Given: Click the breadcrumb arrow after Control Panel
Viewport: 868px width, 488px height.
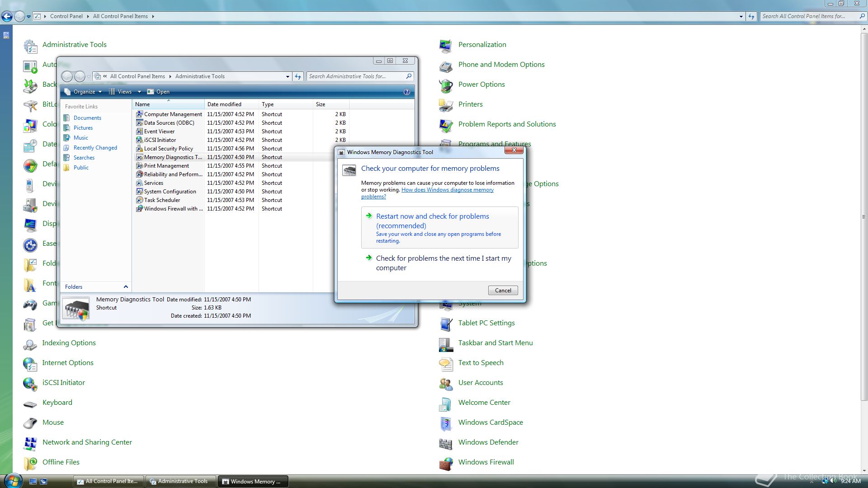Looking at the screenshot, I should 88,16.
